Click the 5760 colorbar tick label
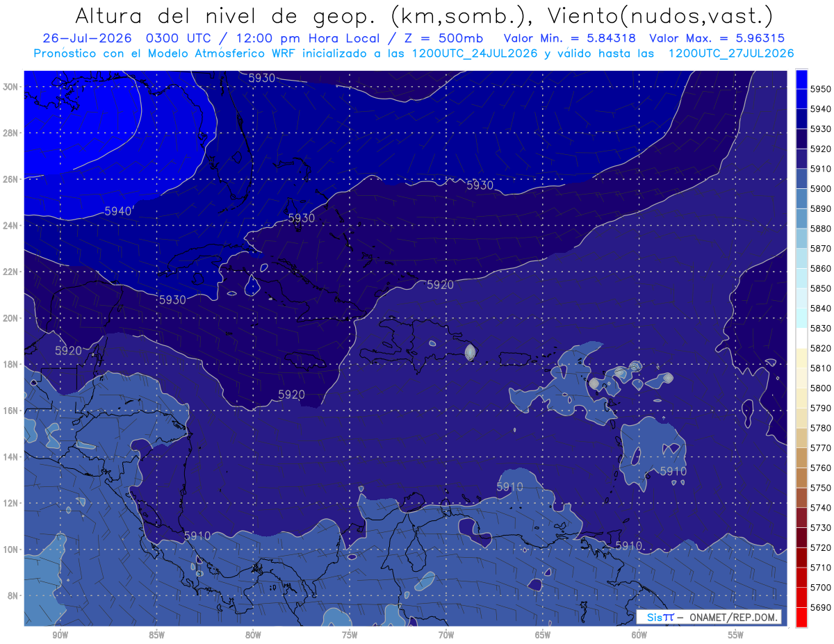Screen dimensions: 834x644 click(x=820, y=468)
